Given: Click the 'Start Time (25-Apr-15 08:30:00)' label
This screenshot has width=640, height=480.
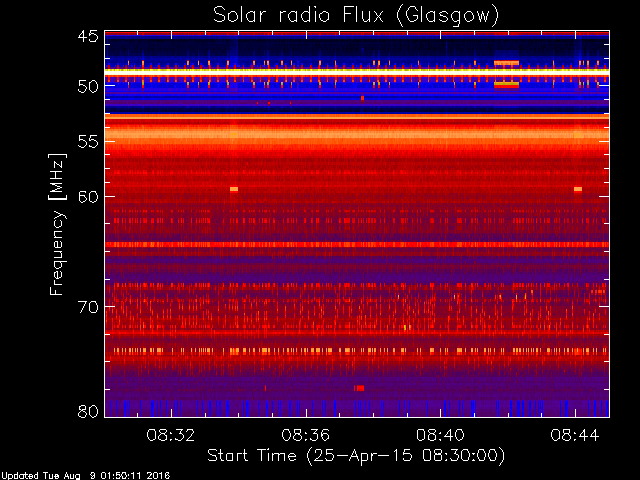Looking at the screenshot, I should tap(356, 456).
